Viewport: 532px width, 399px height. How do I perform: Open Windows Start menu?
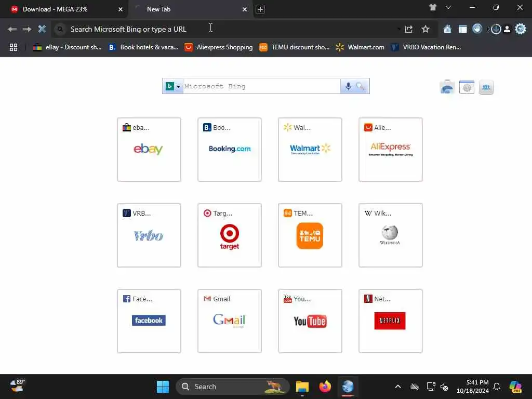[x=163, y=387]
